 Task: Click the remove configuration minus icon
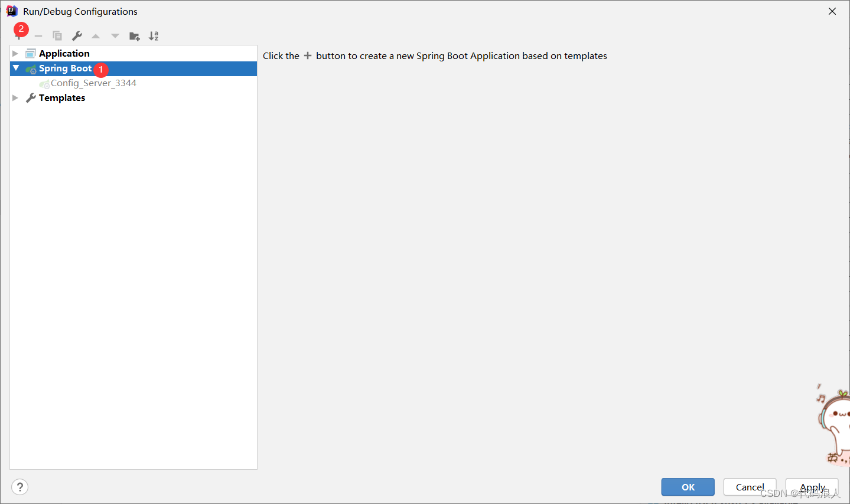[38, 36]
